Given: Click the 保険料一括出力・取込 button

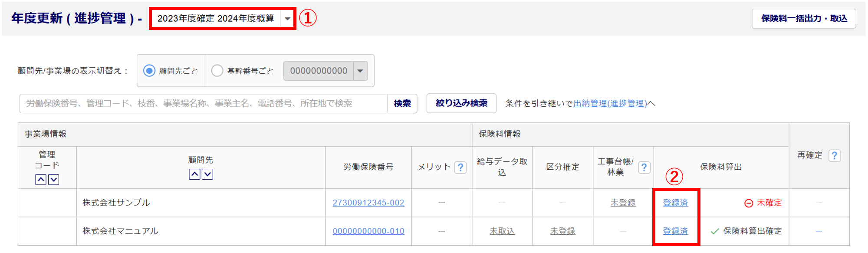Looking at the screenshot, I should coord(804,18).
